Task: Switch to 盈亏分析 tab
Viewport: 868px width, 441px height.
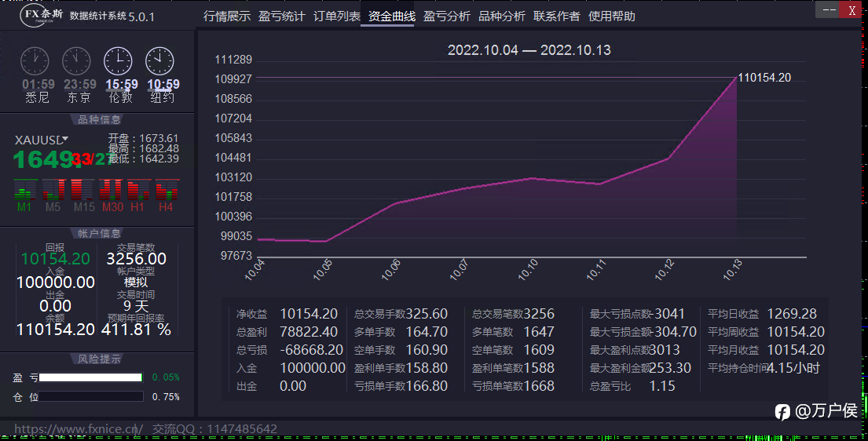Action: pyautogui.click(x=447, y=16)
